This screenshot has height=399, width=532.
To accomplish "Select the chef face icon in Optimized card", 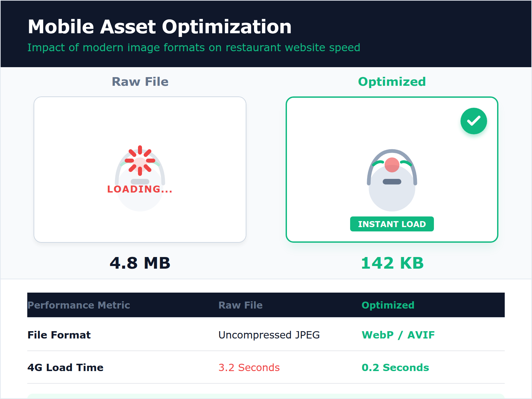I will pyautogui.click(x=392, y=186).
